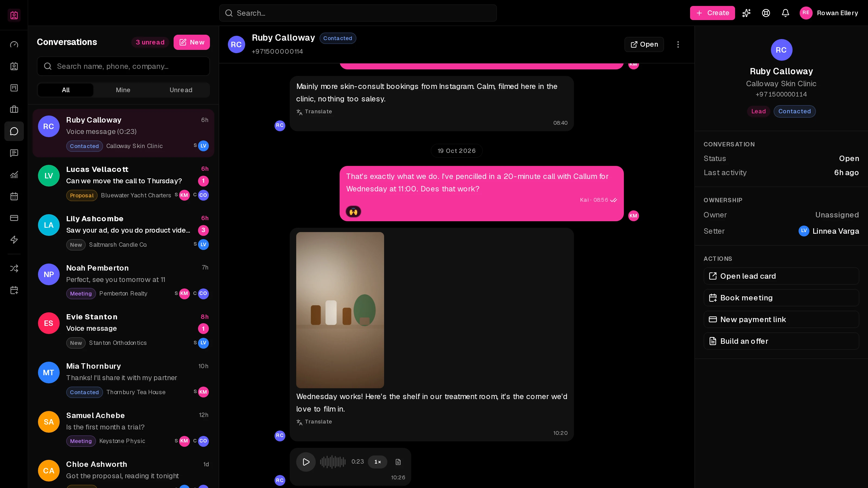
Task: Open the lightning bolt automations sidebar icon
Action: tap(14, 240)
